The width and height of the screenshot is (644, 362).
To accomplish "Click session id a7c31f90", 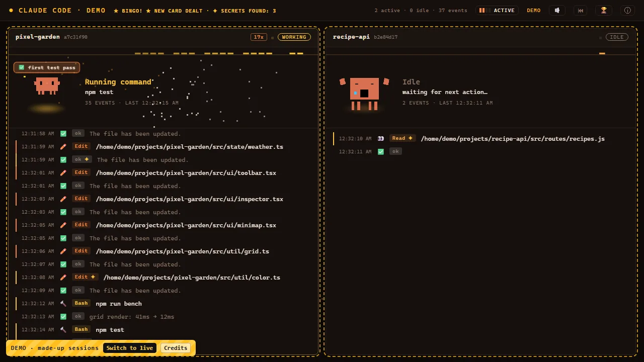I will pyautogui.click(x=75, y=37).
